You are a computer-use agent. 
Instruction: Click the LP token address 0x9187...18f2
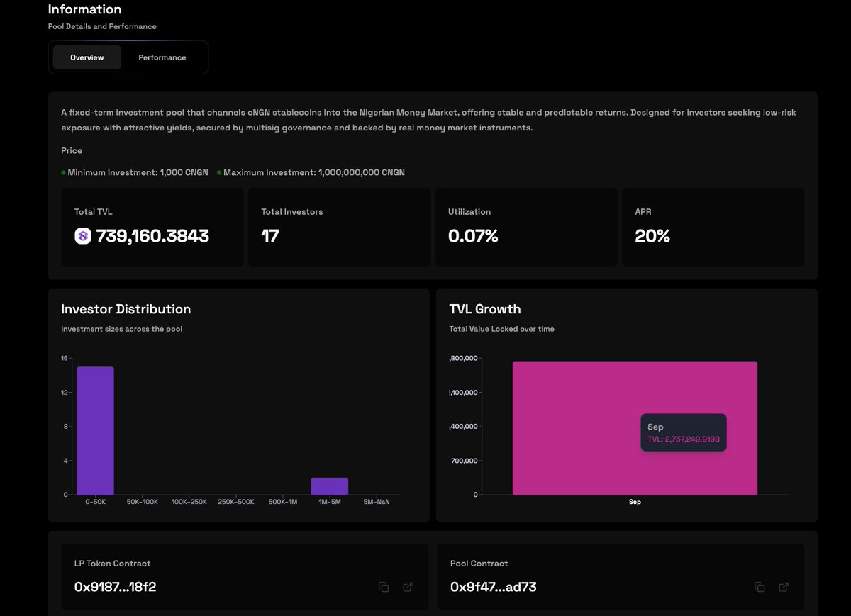point(115,587)
